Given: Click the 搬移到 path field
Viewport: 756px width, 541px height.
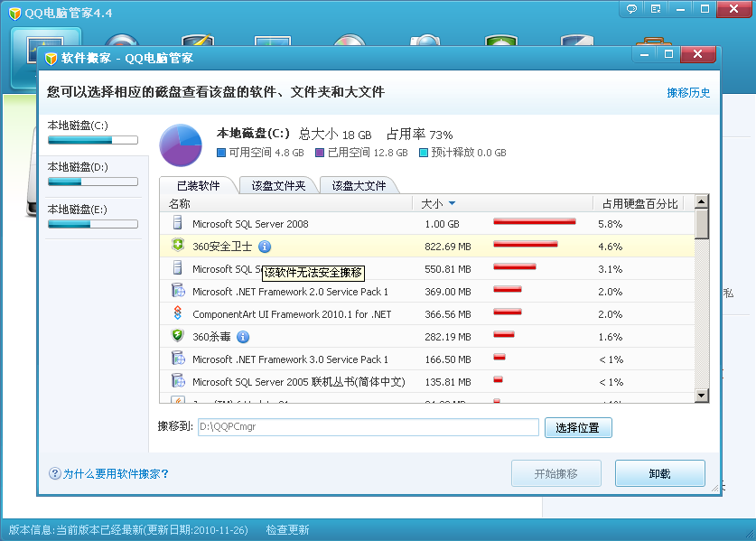Looking at the screenshot, I should coord(369,427).
